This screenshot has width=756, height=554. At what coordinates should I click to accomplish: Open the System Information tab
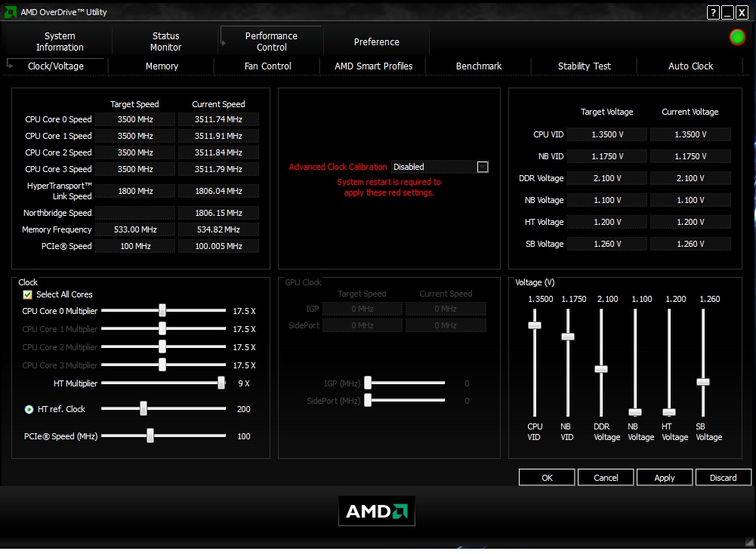(60, 42)
